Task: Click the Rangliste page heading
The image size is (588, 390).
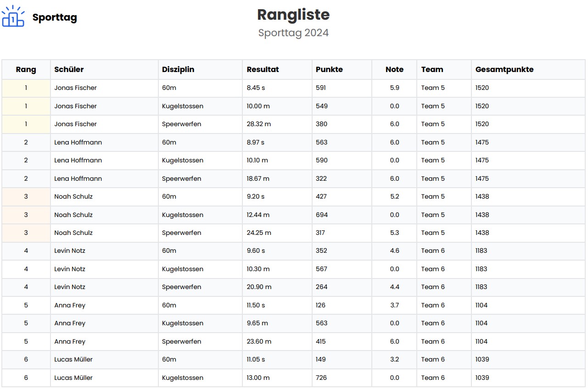Action: [293, 15]
